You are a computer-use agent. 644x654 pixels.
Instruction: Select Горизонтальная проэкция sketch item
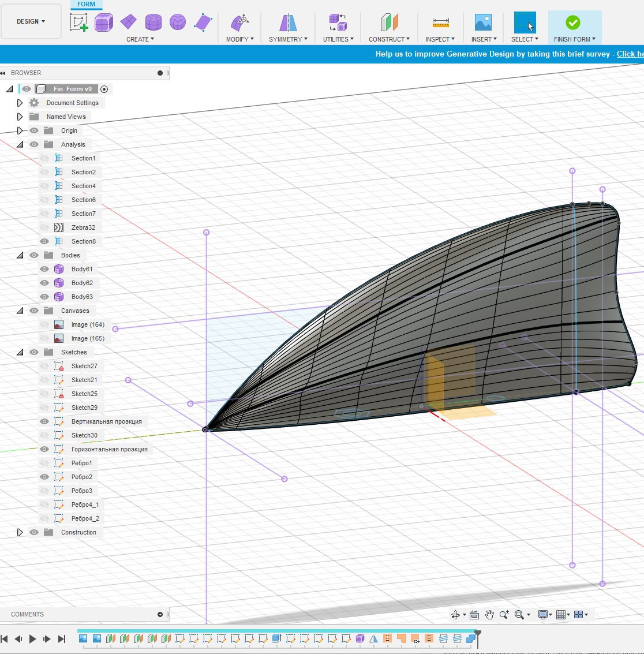coord(109,449)
